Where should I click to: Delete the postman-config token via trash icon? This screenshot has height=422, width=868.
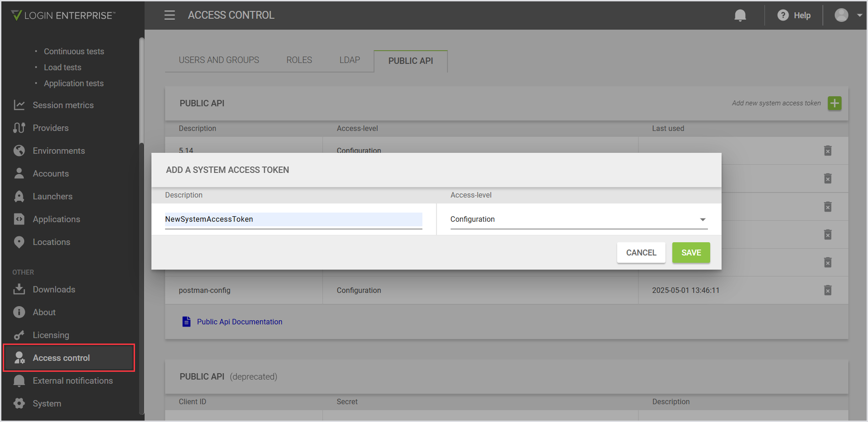point(827,290)
